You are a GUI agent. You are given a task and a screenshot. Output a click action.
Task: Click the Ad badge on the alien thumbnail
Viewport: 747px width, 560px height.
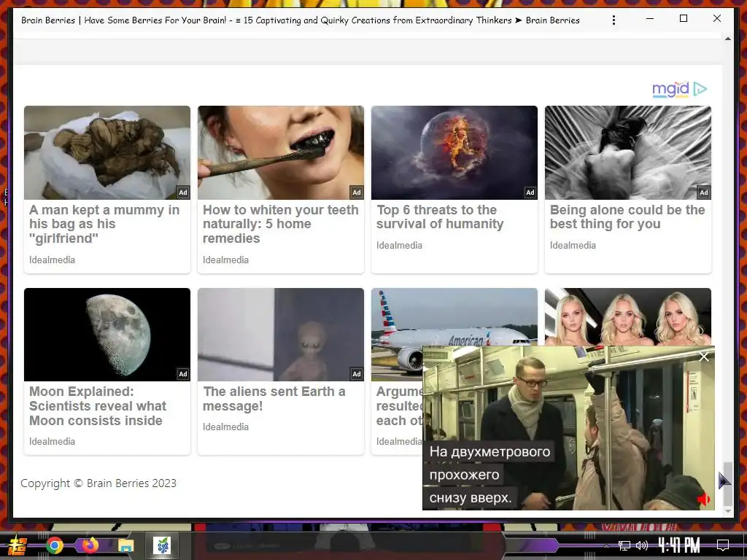pos(356,374)
